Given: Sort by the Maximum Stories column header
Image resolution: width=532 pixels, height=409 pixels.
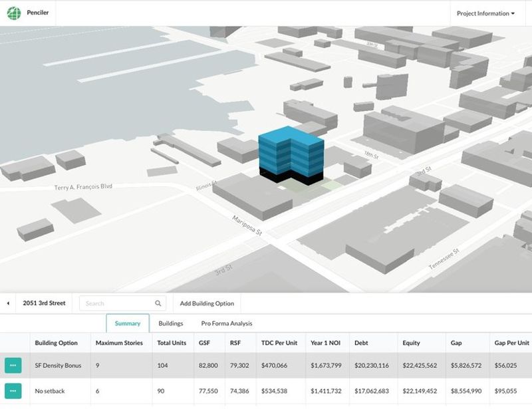Looking at the screenshot, I should (119, 343).
